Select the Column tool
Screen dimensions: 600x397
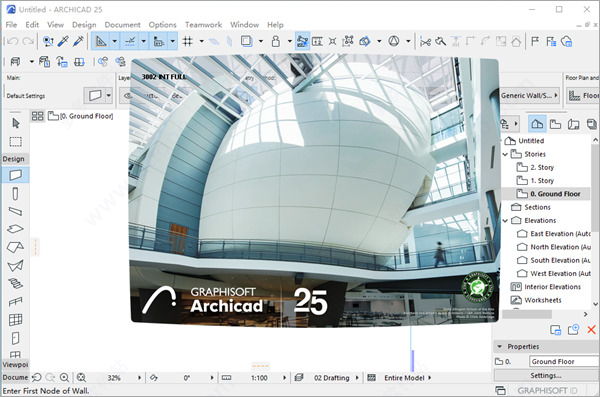[15, 194]
